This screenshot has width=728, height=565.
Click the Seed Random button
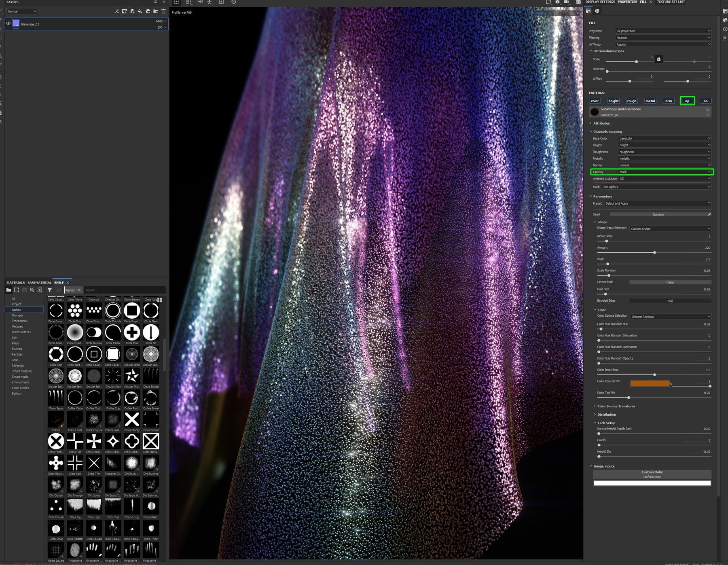point(658,214)
